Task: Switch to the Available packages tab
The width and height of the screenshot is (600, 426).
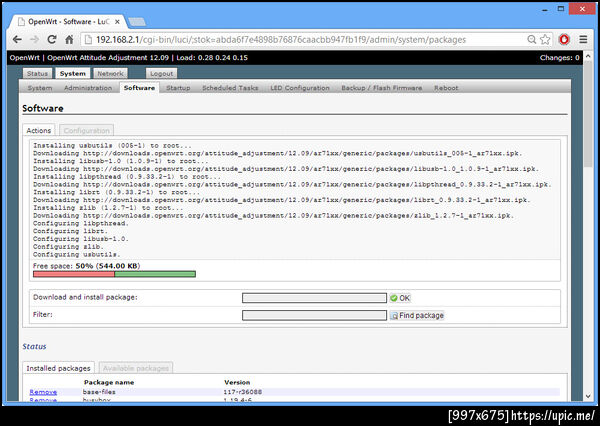Action: click(x=135, y=368)
